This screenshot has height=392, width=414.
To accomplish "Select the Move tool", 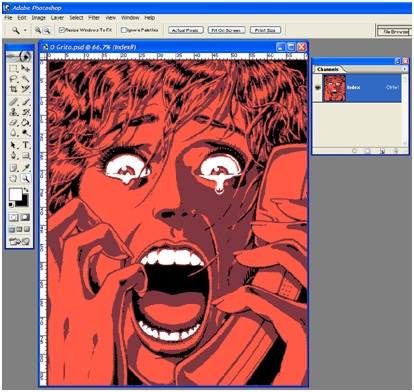I will [25, 69].
